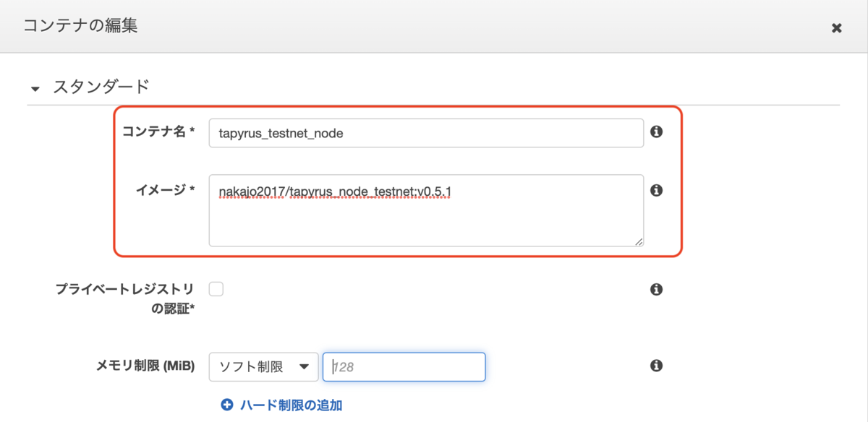This screenshot has width=868, height=422.
Task: Click the コンテナ名 input field
Action: pos(426,133)
